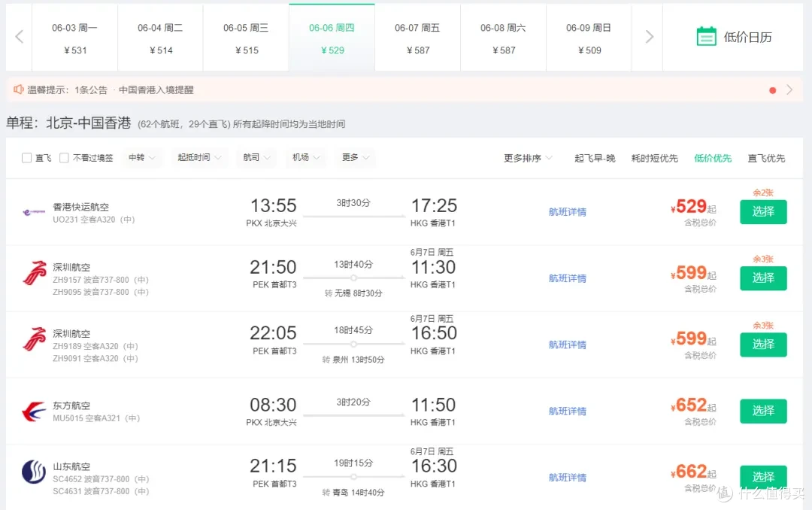Sort by 耗时短优先 shortest duration
The image size is (812, 510).
(655, 158)
